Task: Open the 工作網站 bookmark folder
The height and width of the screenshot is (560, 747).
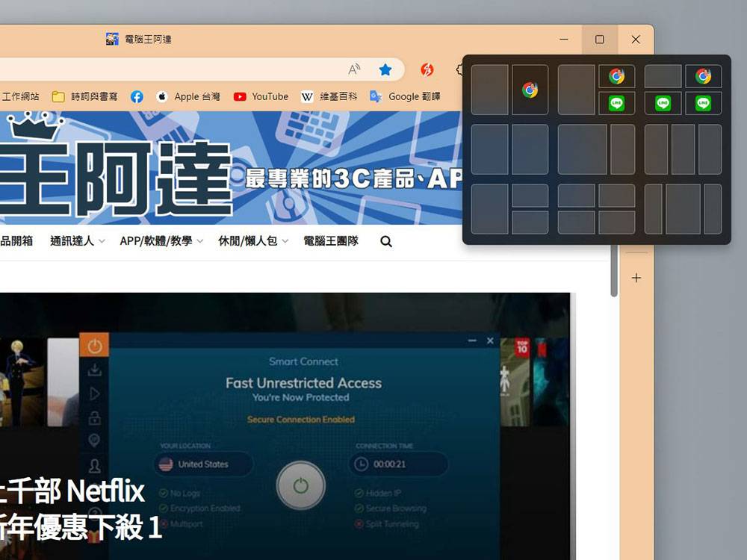Action: (x=20, y=96)
